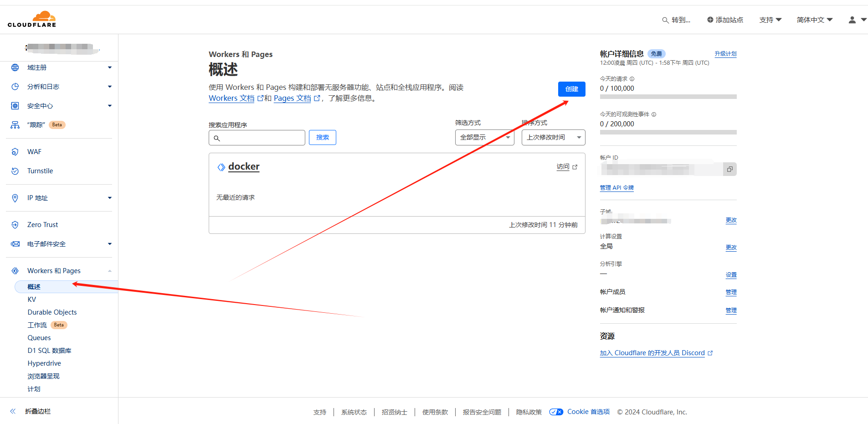Click 管理 API 令牌 link
Image resolution: width=868 pixels, height=424 pixels.
click(617, 188)
